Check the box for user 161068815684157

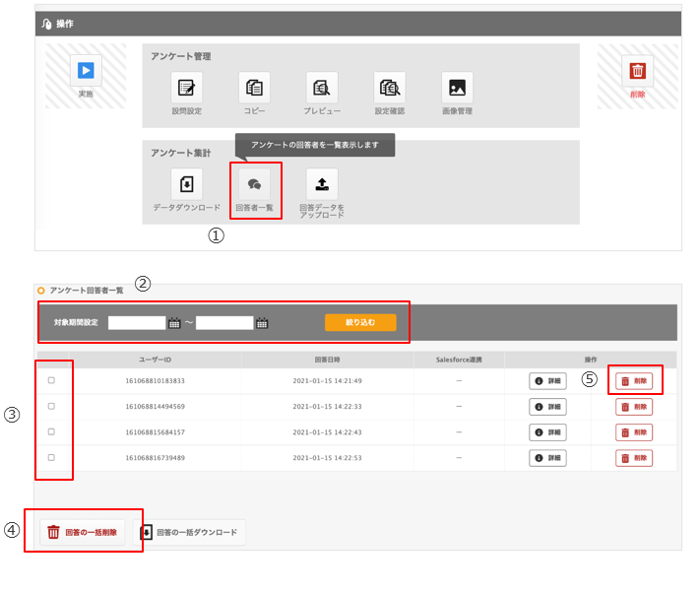51,431
